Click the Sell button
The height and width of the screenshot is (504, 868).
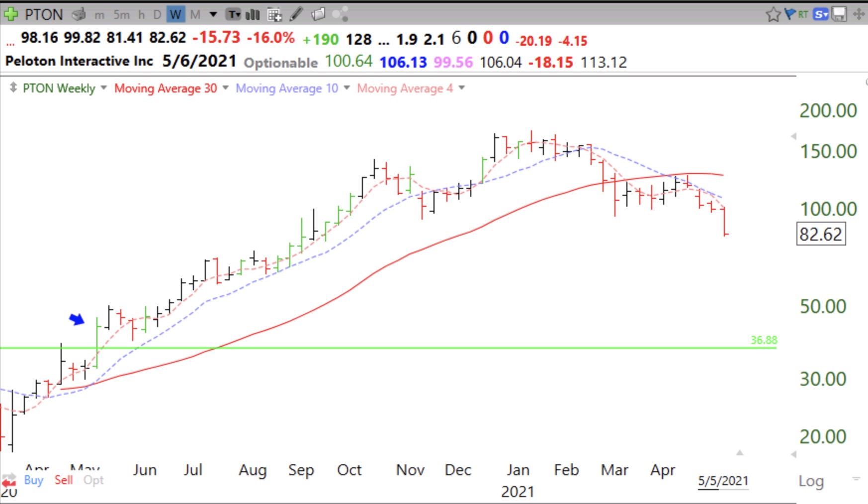click(64, 480)
